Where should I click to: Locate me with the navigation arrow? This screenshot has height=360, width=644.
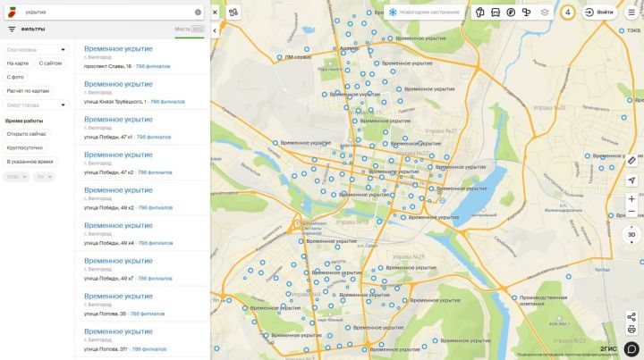click(631, 180)
